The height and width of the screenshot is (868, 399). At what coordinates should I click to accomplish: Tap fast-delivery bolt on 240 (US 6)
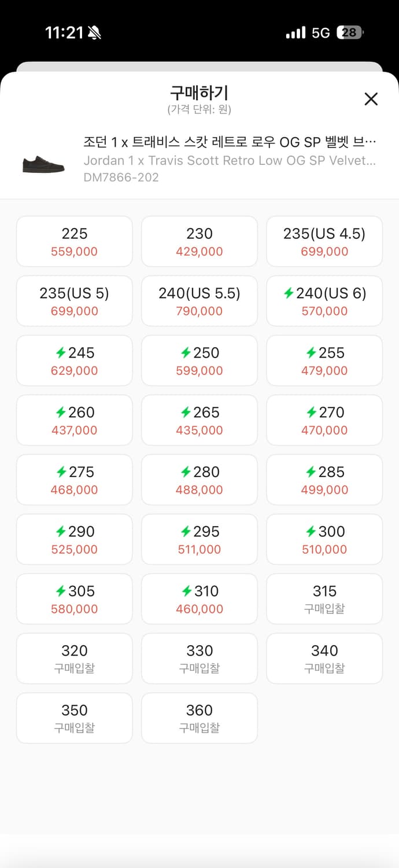pos(289,293)
